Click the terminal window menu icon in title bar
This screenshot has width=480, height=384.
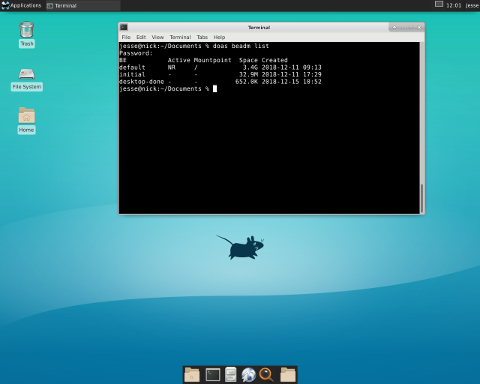pos(124,27)
